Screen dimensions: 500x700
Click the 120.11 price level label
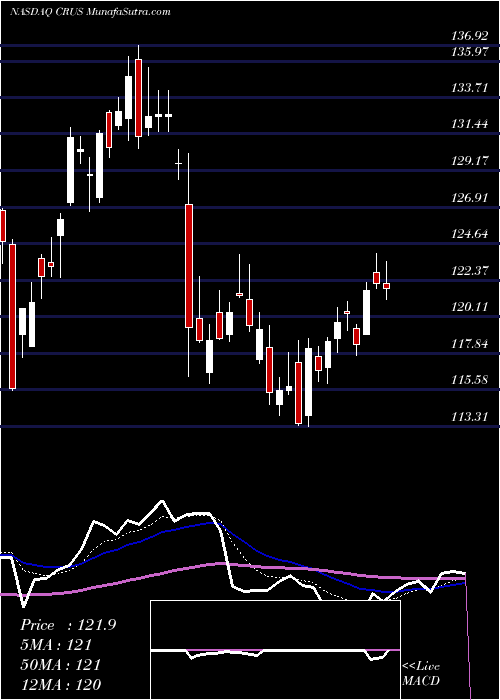pos(469,307)
